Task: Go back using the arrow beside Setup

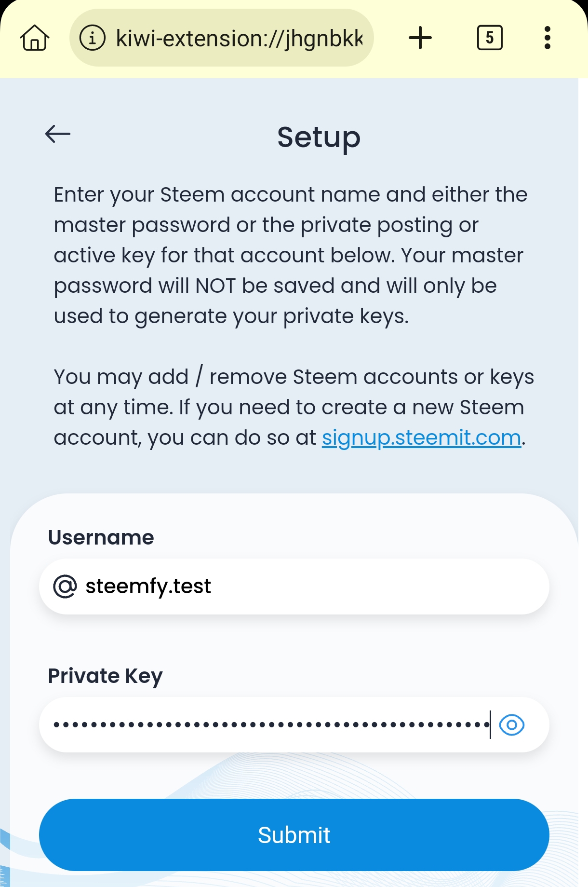Action: 58,134
